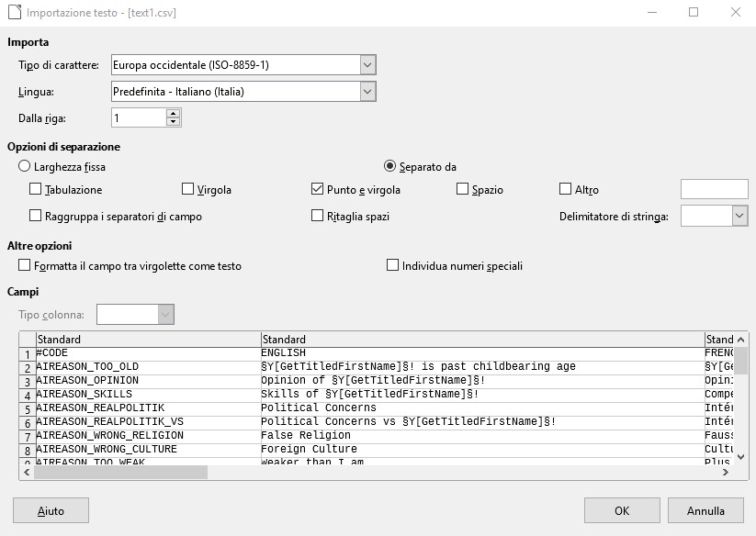Enable the Spazio checkbox
Viewport: 756px width, 536px height.
[x=462, y=189]
